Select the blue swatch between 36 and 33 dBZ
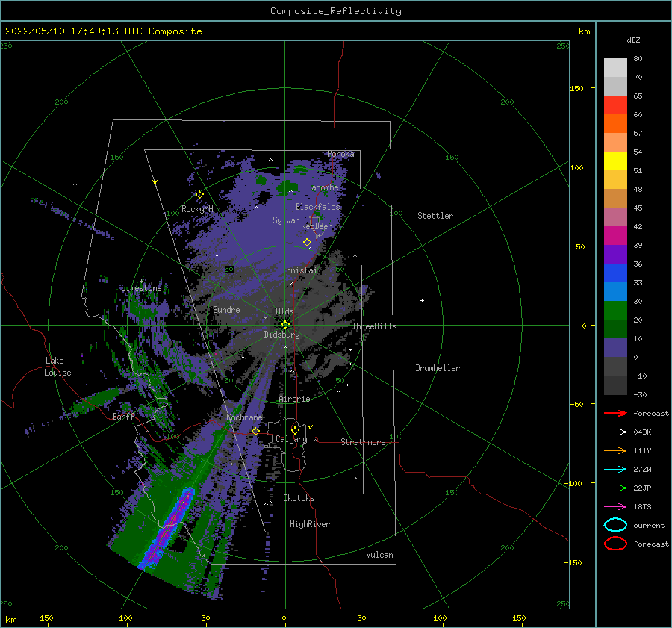The height and width of the screenshot is (628, 672). (x=615, y=273)
